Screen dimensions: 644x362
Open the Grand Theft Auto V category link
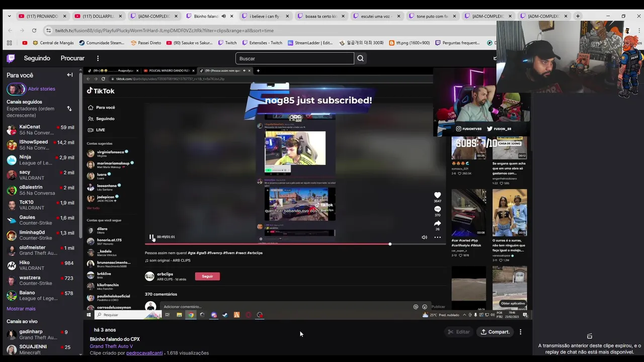coord(111,346)
